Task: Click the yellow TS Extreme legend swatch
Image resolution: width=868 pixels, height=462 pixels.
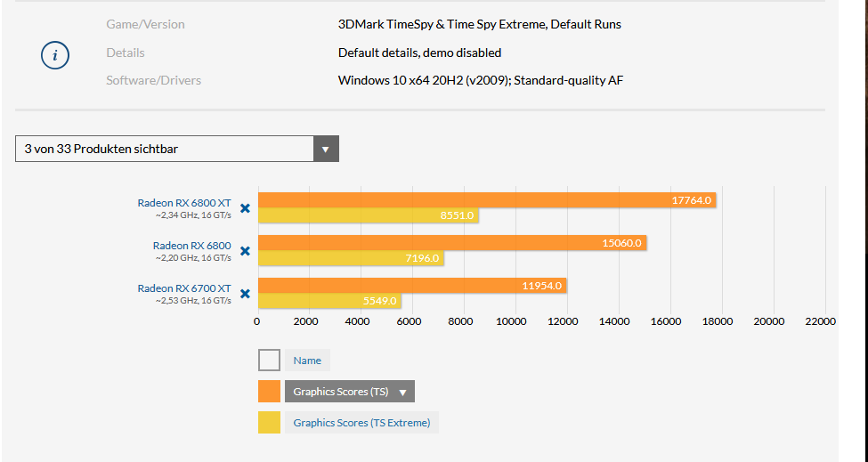Action: pos(269,422)
